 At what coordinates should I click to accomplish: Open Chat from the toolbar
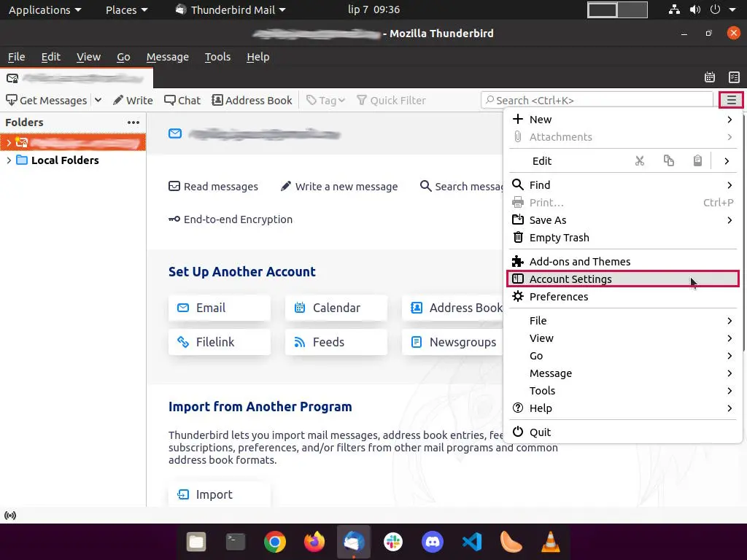tap(182, 101)
